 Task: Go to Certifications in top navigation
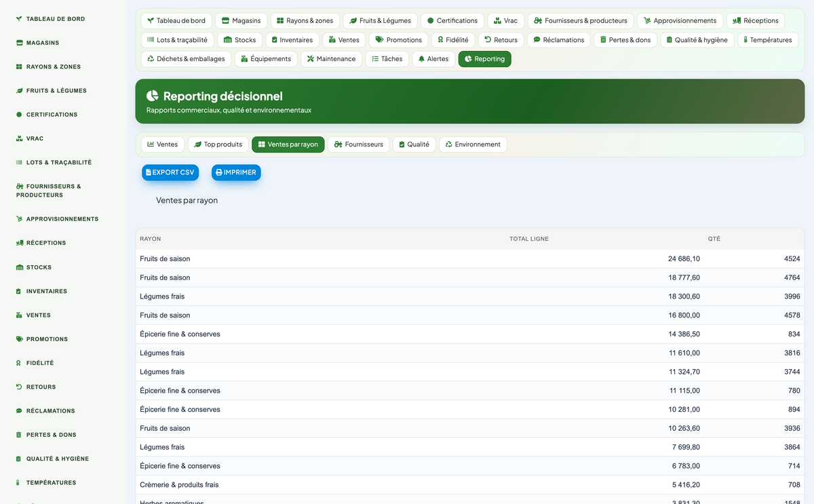pyautogui.click(x=452, y=21)
